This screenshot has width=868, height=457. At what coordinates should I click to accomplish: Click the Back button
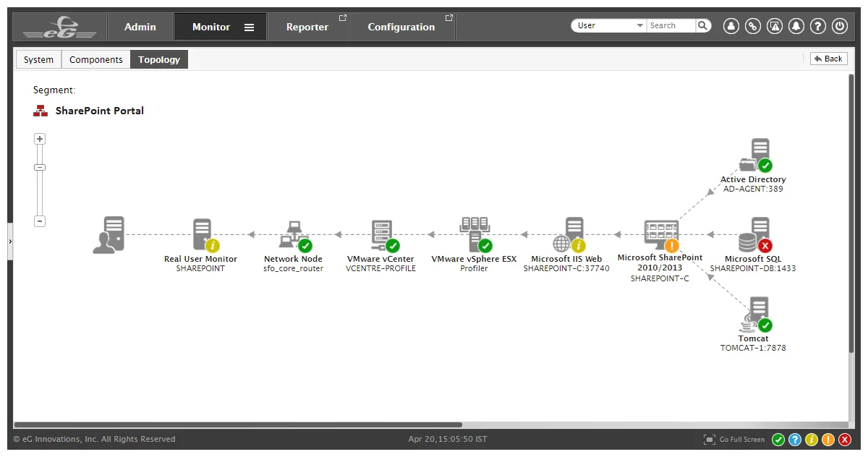827,59
